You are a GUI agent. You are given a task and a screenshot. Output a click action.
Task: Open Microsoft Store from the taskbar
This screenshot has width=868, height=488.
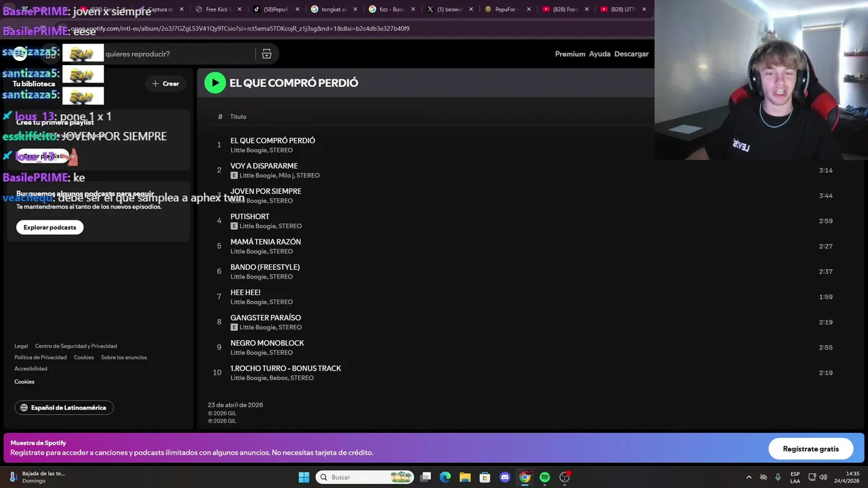pyautogui.click(x=485, y=477)
